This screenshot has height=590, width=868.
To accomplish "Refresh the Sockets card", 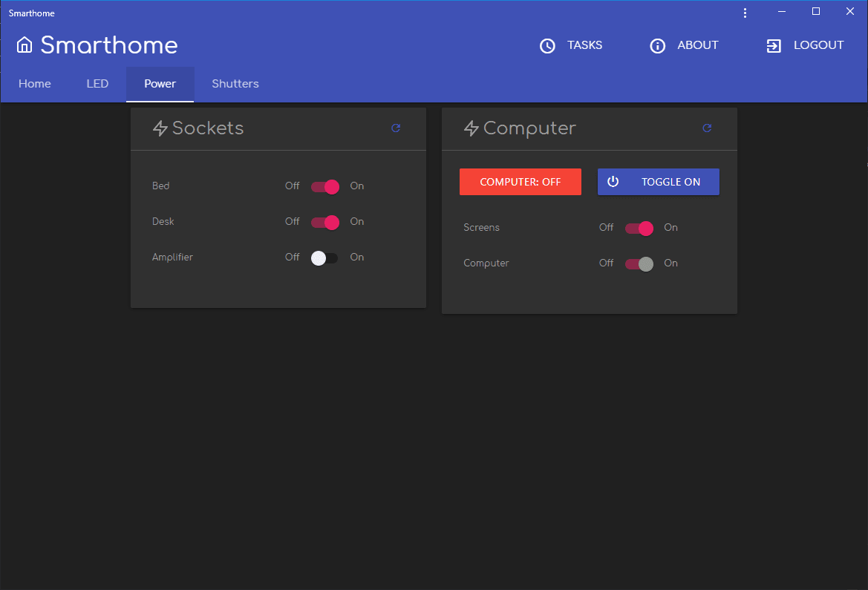I will point(396,128).
